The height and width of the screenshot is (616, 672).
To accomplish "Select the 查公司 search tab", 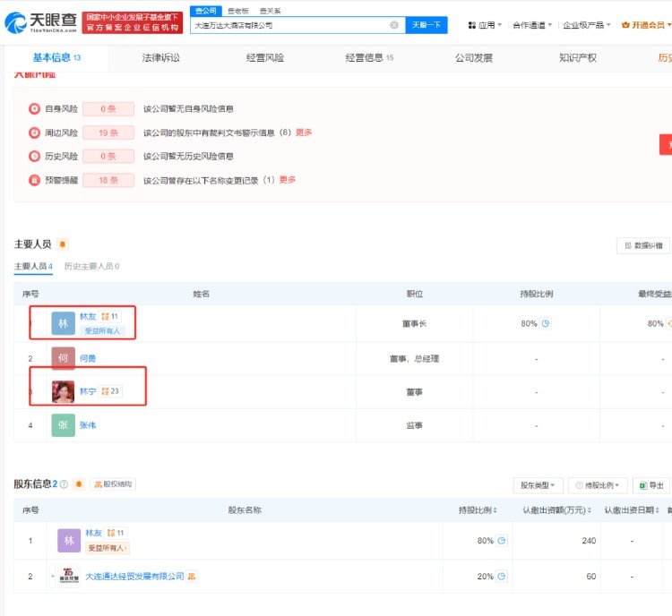I will click(x=206, y=11).
